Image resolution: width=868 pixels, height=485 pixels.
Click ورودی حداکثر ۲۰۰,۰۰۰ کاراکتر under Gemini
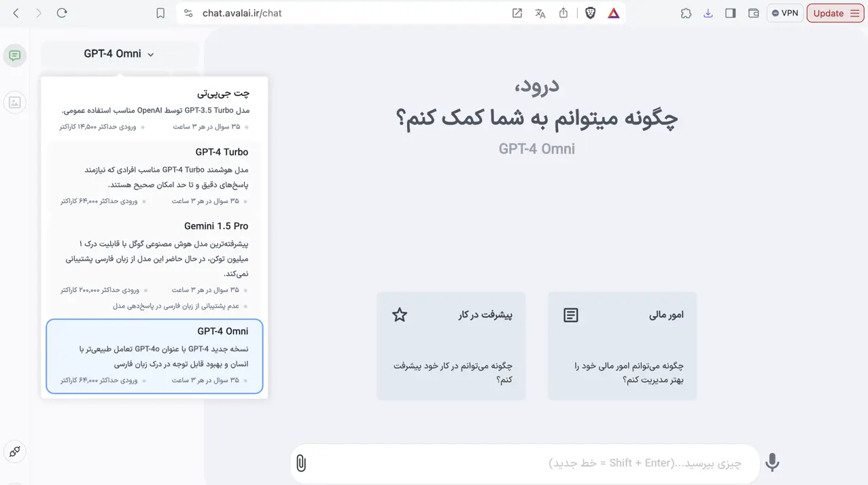point(100,290)
